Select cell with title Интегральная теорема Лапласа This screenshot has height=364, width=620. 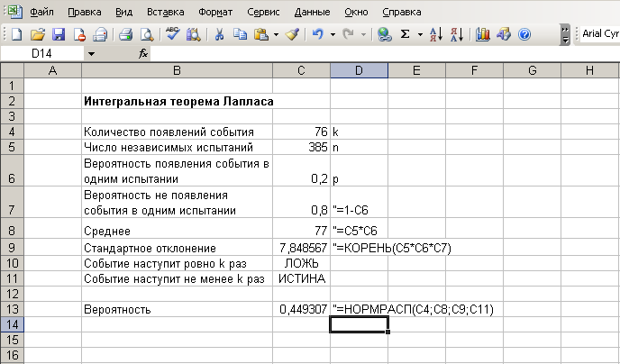click(177, 101)
